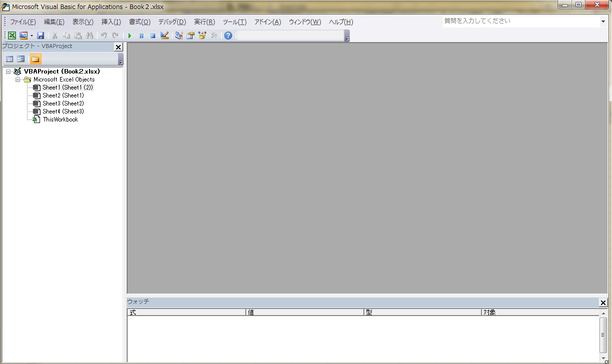Click the 値 column header in watch
Image resolution: width=612 pixels, height=364 pixels.
(305, 312)
